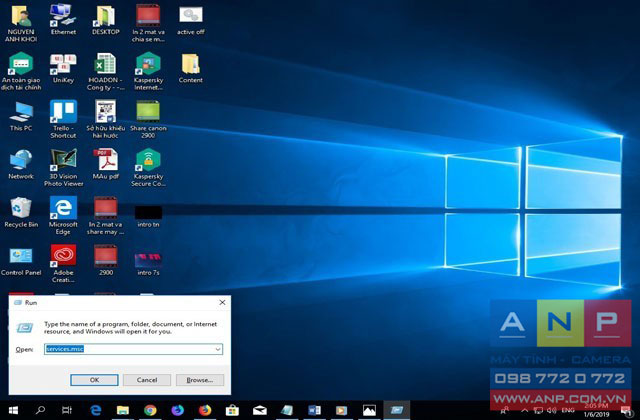Cancel the Run dialog
Image resolution: width=640 pixels, height=420 pixels.
(147, 380)
